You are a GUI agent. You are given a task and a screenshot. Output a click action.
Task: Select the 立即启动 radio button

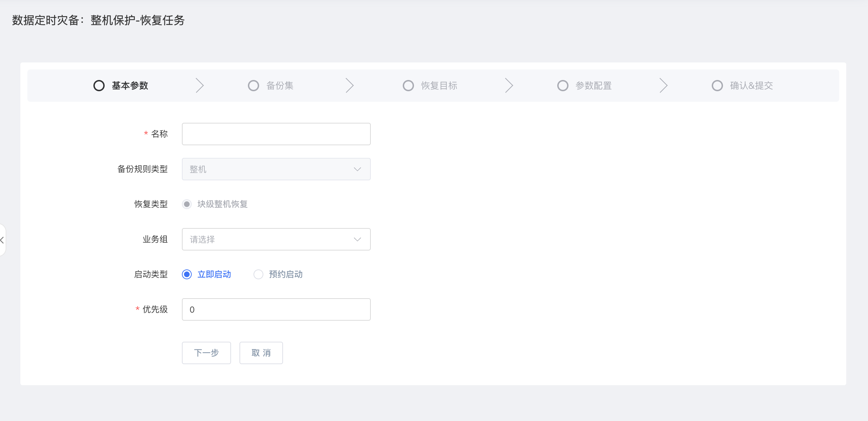point(187,274)
